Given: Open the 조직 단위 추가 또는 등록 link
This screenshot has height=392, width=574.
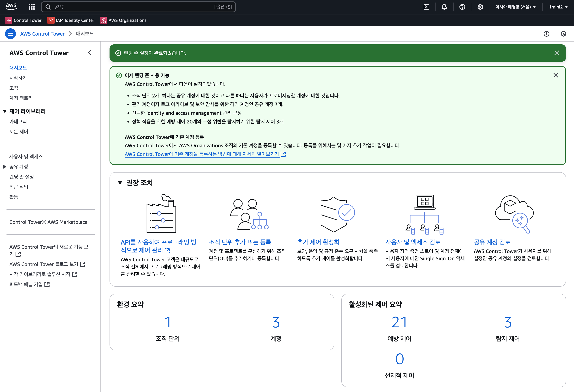Looking at the screenshot, I should pyautogui.click(x=240, y=242).
